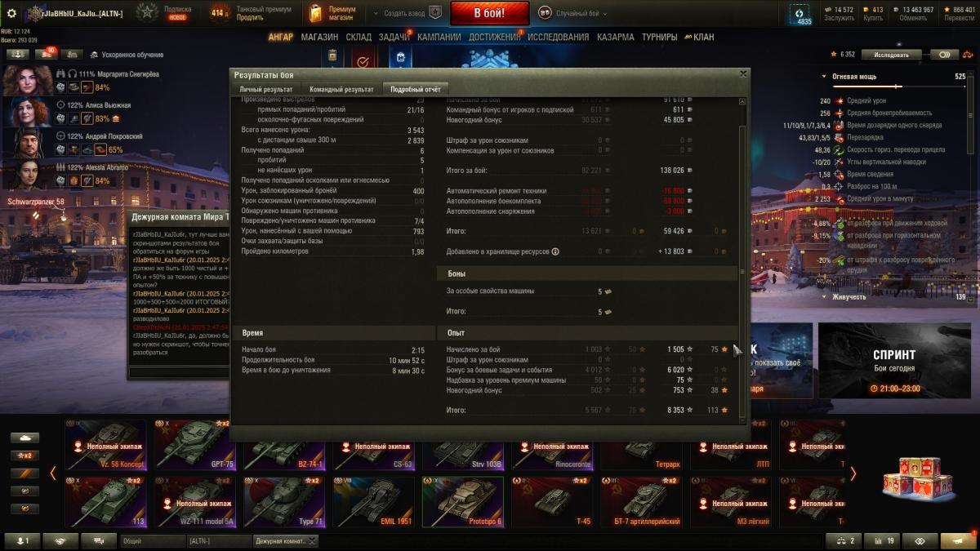980x551 pixels.
Task: Open the handshake referral icon
Action: (60, 540)
